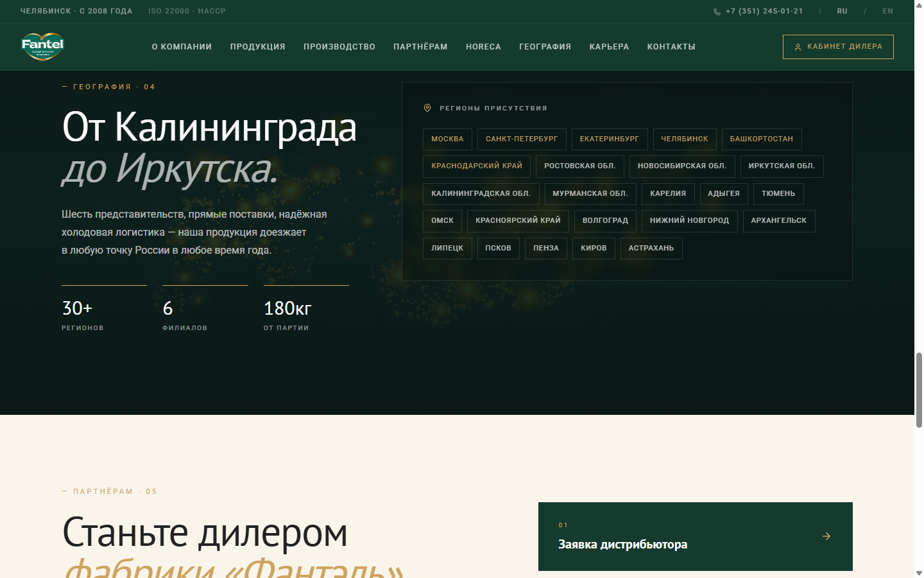
Task: Click the scrollbar up arrow
Action: [919, 4]
